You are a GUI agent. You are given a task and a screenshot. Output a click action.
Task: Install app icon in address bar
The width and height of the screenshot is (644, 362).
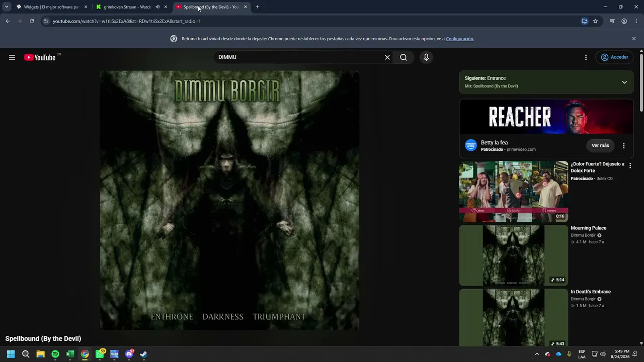[585, 21]
